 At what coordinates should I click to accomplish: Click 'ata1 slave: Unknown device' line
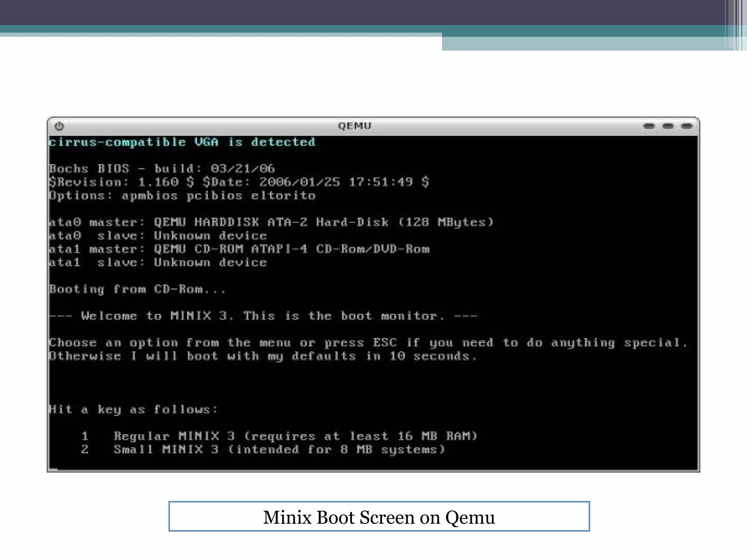158,262
